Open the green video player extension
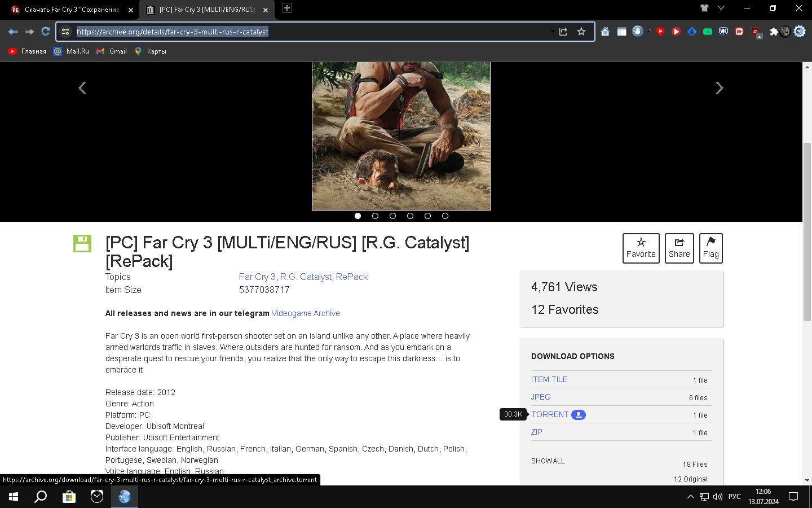Screen dimensions: 812x508 coord(708,32)
